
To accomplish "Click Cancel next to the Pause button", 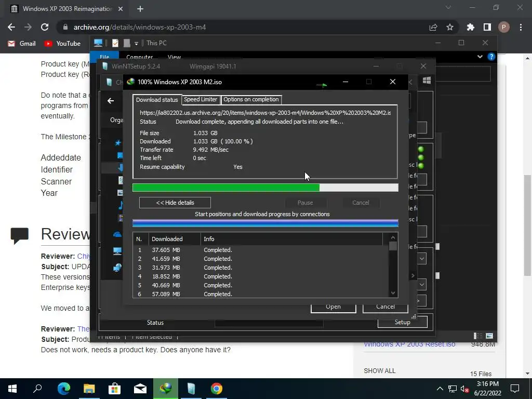I will (361, 203).
